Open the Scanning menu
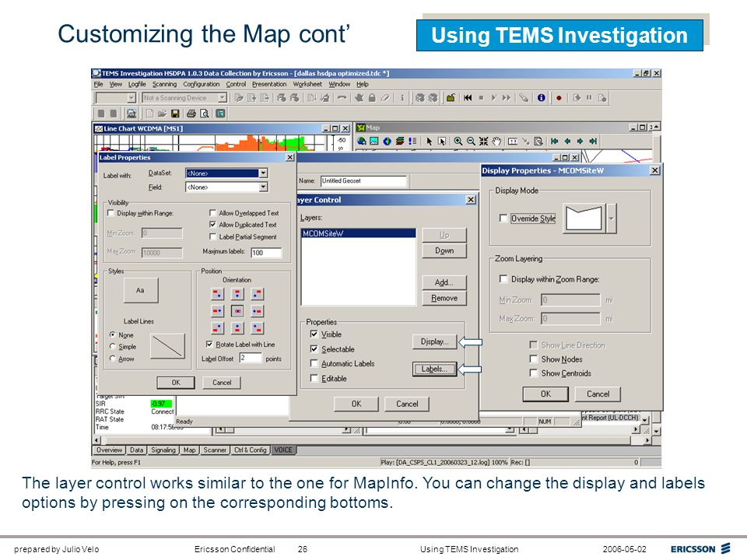 (164, 84)
